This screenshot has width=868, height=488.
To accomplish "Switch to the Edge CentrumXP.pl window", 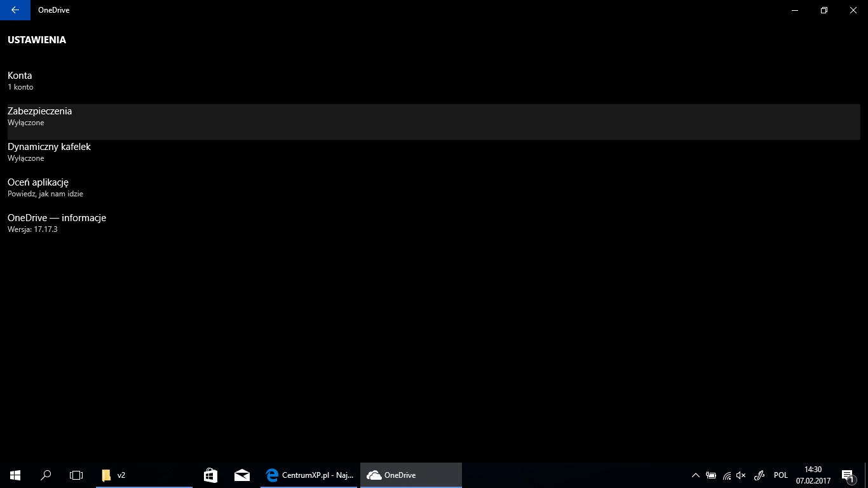I will (x=309, y=475).
